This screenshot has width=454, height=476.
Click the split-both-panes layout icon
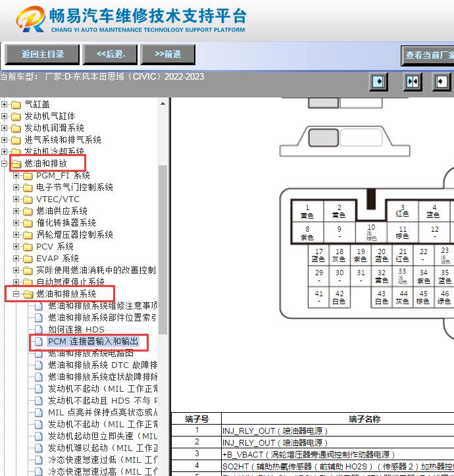pos(413,82)
